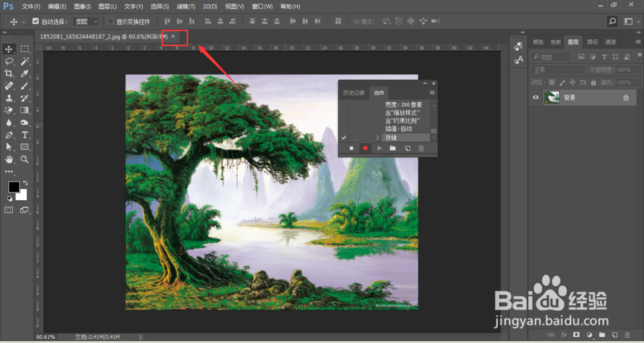This screenshot has height=343, width=644.
Task: Click the delete action trash icon
Action: point(421,148)
